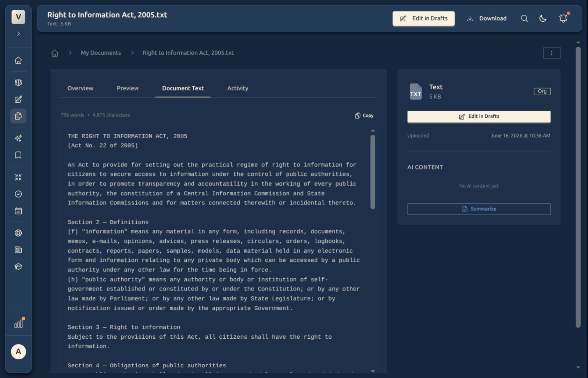Click 'Section 3 — Right to information' heading

point(124,327)
